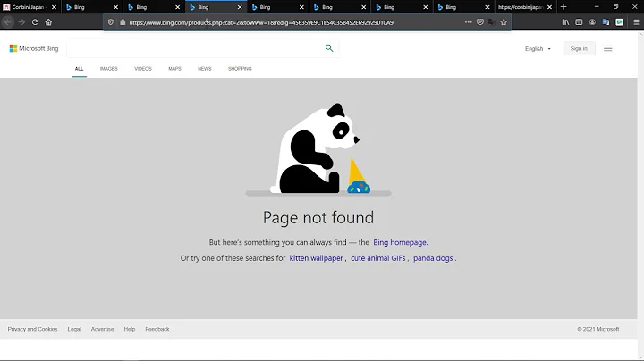The image size is (644, 361).
Task: Open the browser home page icon
Action: pos(48,22)
